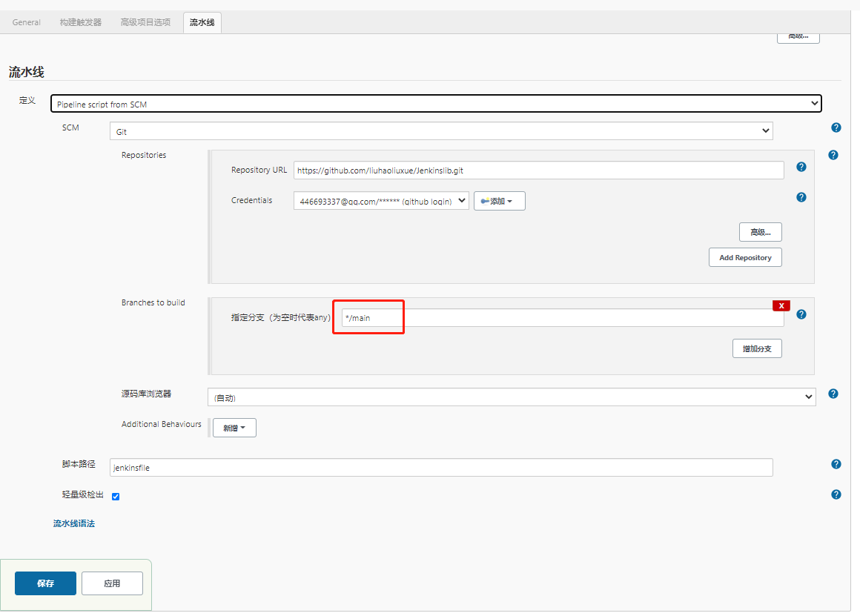Click the 增加分支 button
Image resolution: width=860 pixels, height=616 pixels.
click(757, 349)
